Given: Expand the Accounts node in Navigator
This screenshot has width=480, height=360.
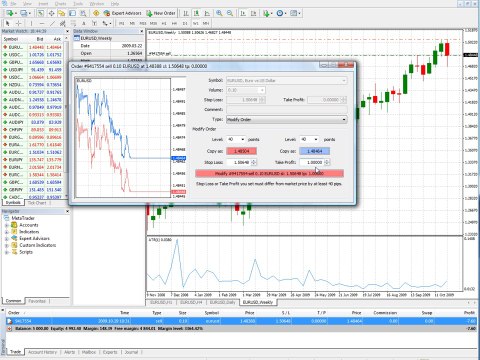Looking at the screenshot, I should [x=6, y=225].
